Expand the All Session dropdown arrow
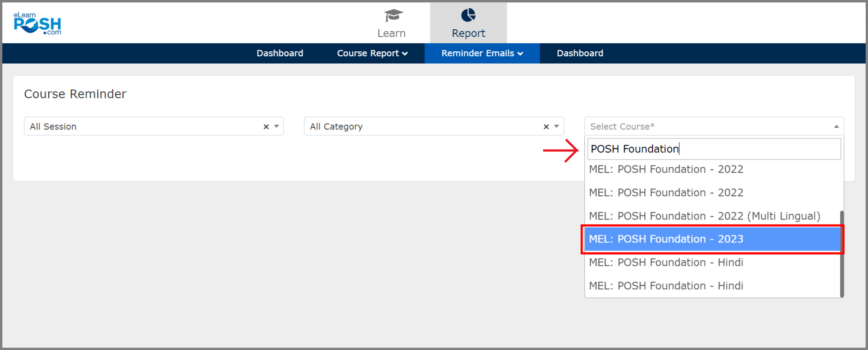This screenshot has height=350, width=868. coord(276,126)
